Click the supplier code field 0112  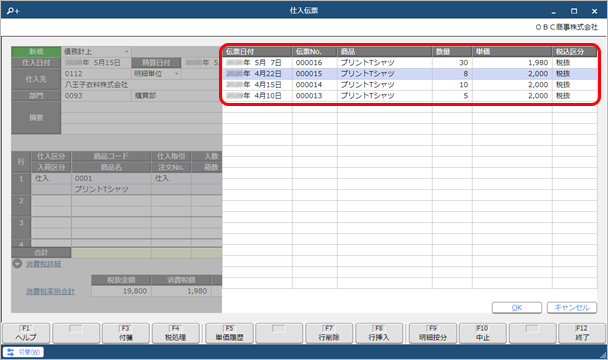coord(96,74)
